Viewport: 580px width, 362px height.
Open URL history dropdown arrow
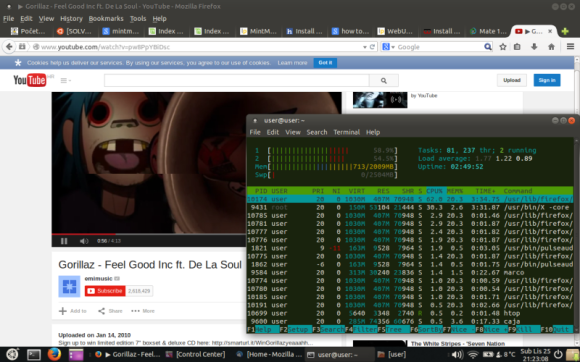point(365,47)
